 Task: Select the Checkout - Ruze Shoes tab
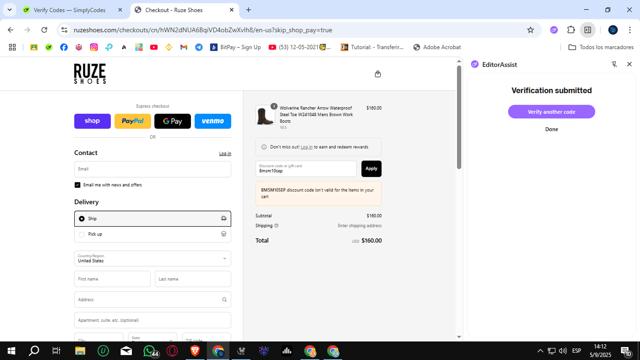pyautogui.click(x=174, y=10)
